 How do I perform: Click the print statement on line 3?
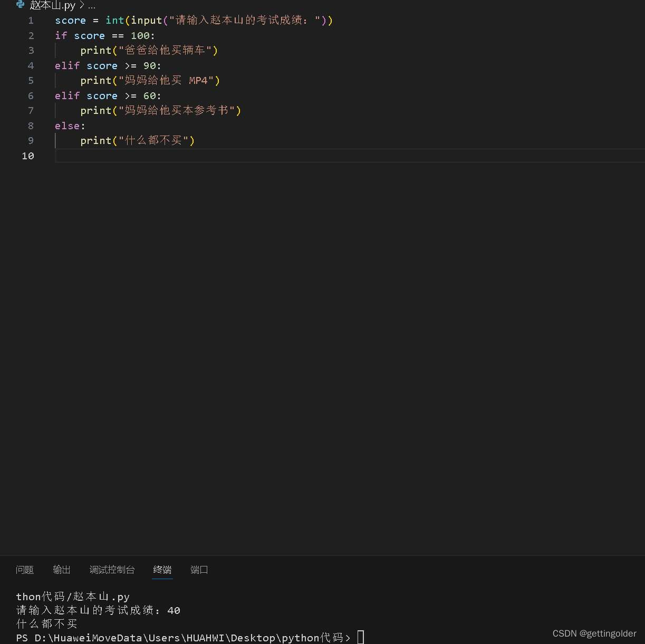pos(96,50)
